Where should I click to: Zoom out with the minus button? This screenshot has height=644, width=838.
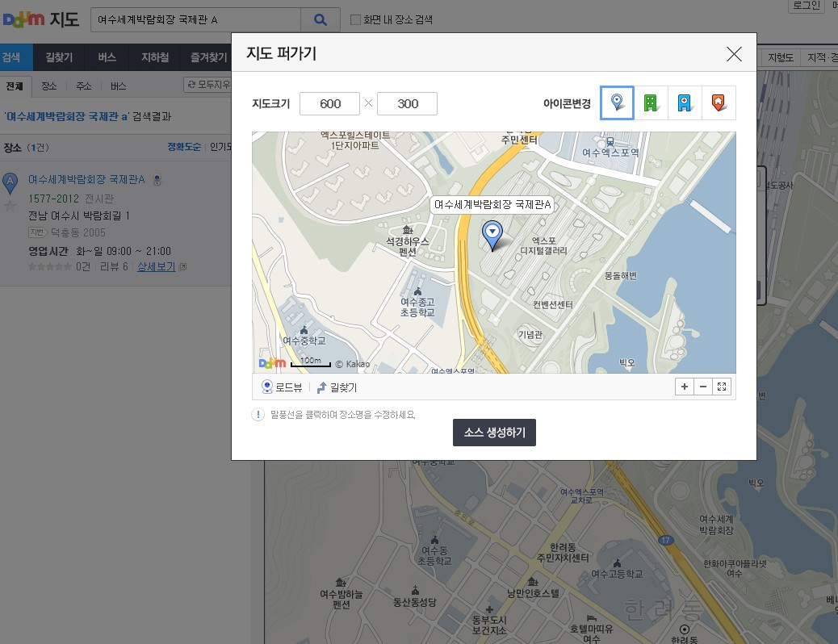[x=703, y=387]
